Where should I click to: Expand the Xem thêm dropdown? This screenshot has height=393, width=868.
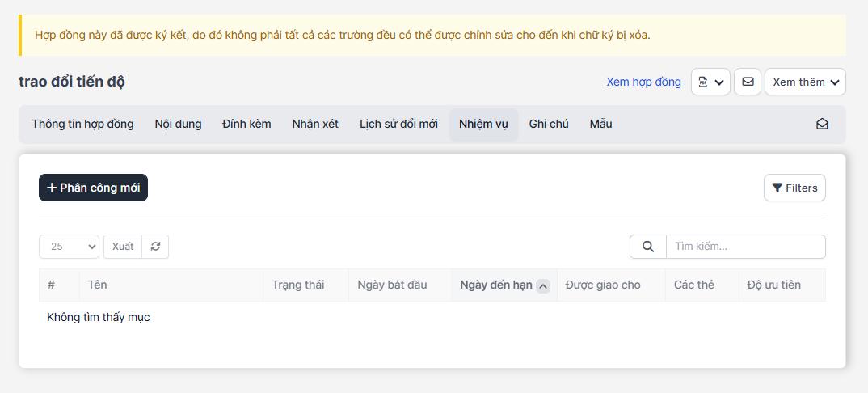pos(805,82)
